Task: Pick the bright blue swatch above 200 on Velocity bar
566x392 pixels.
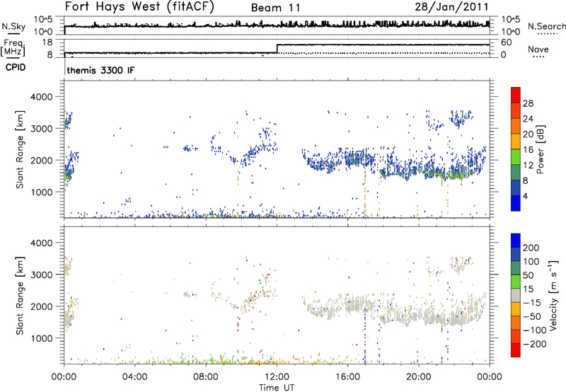Action: click(x=516, y=241)
